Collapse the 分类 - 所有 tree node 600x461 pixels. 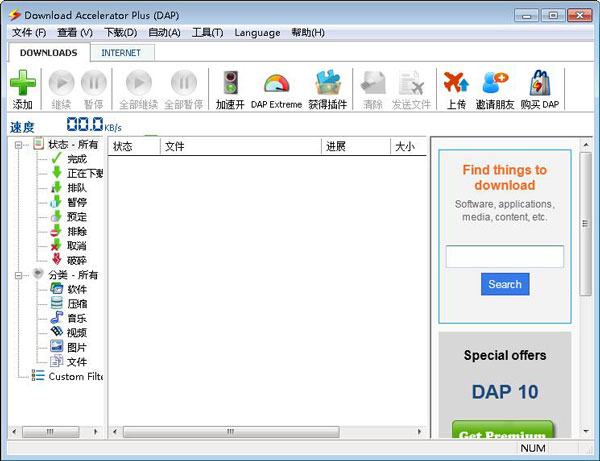(x=20, y=274)
